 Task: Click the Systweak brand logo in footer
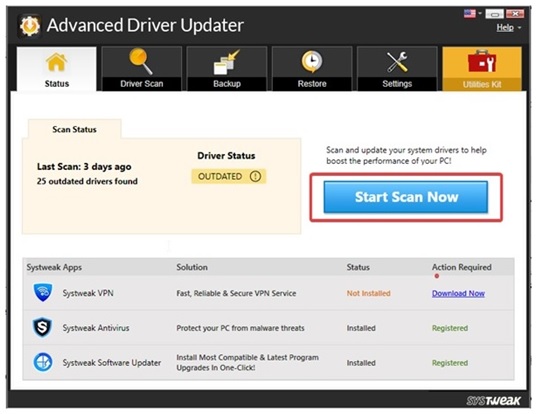point(493,401)
